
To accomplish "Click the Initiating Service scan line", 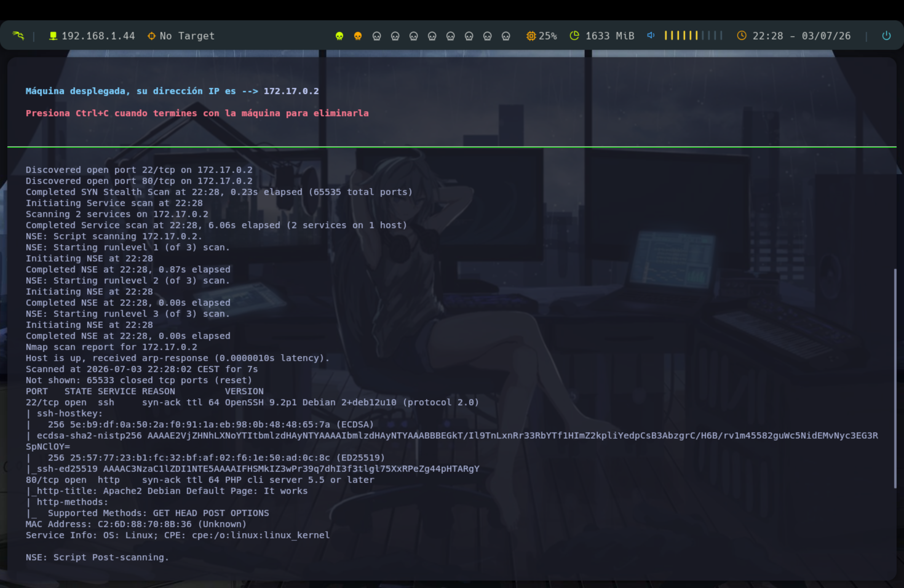I will click(114, 203).
